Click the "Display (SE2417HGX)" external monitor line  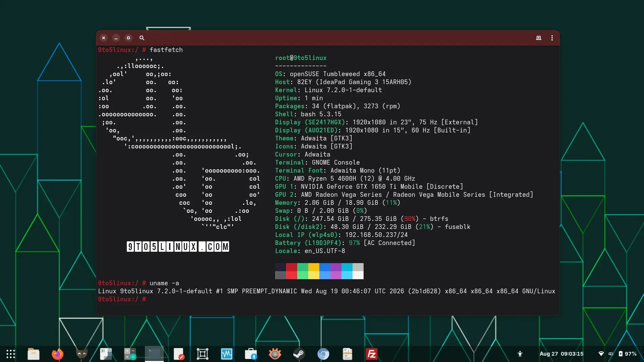pyautogui.click(x=376, y=122)
